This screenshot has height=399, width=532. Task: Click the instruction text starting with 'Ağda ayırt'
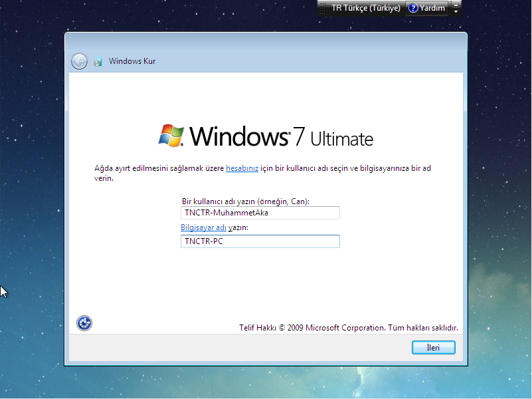pos(159,168)
